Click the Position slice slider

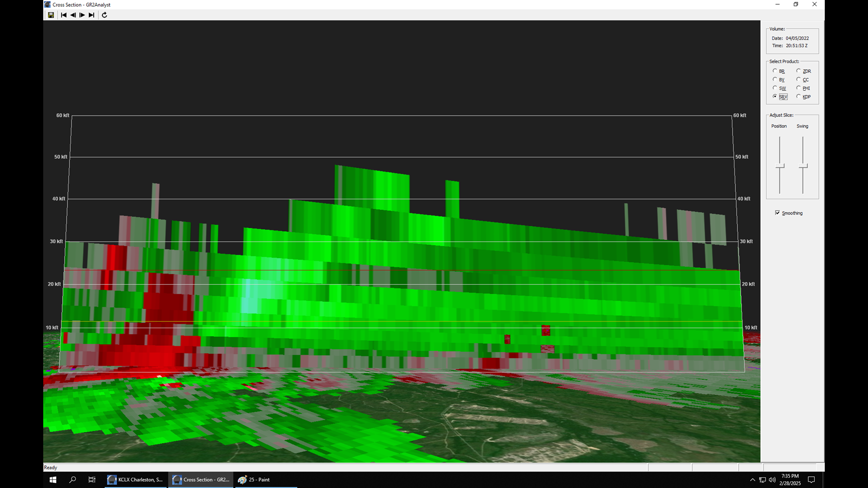(780, 166)
